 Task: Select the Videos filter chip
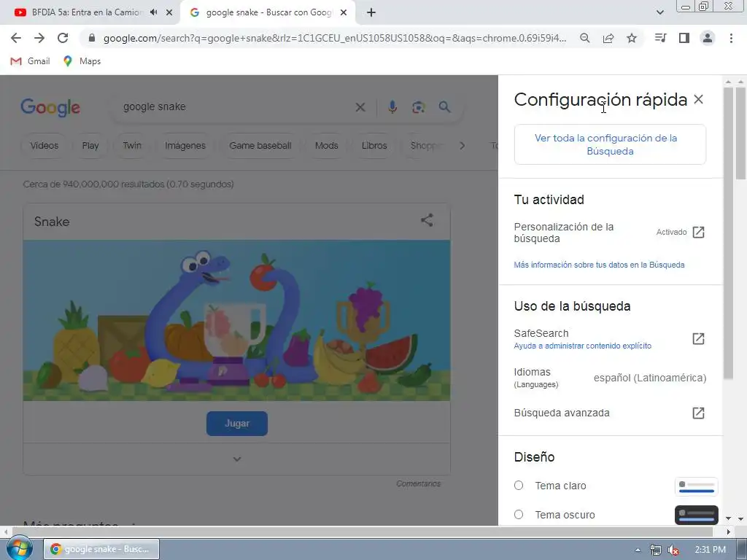(44, 146)
